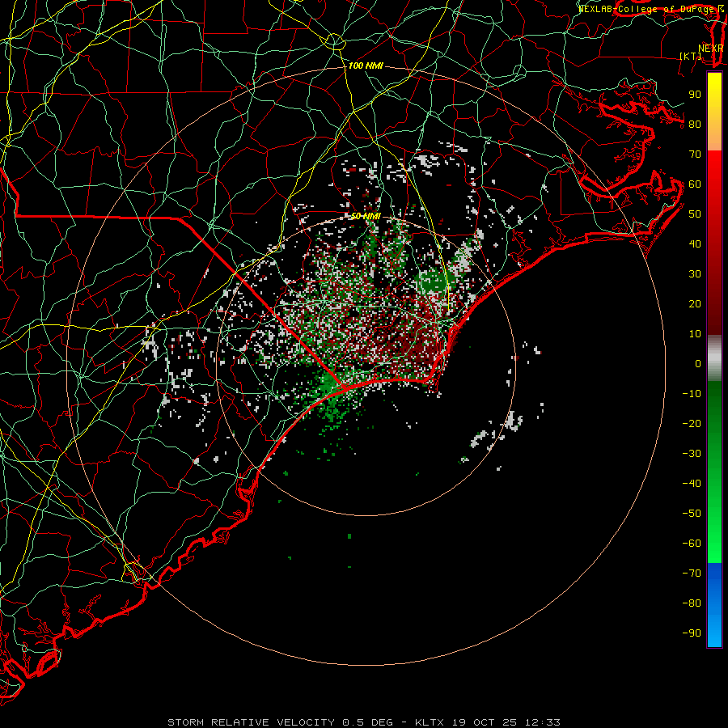
Task: Pick the gray zero-velocity segment of color bar
Action: pos(714,358)
